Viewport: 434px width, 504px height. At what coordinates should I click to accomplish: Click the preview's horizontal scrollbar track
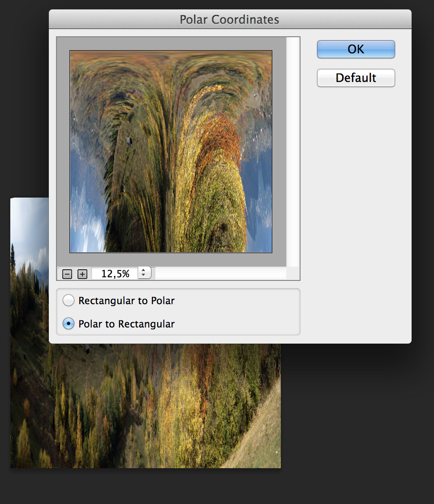click(x=219, y=273)
